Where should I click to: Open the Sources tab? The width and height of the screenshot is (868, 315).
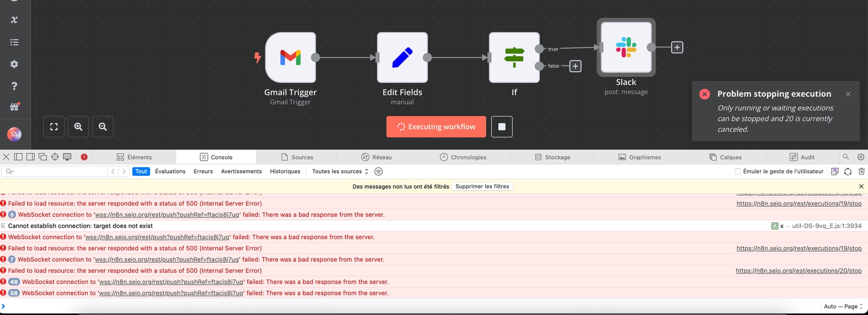(297, 157)
